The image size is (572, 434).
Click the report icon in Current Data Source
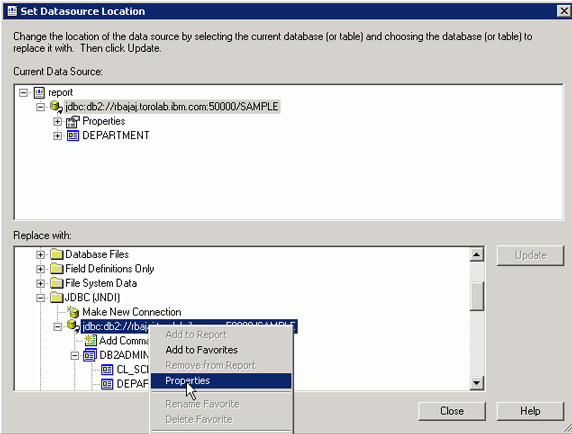coord(39,93)
